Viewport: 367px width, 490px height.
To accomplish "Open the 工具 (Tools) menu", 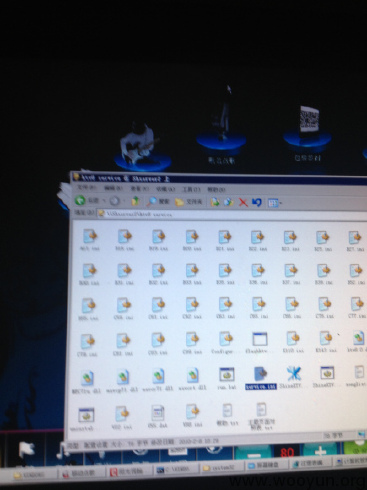I will click(191, 189).
